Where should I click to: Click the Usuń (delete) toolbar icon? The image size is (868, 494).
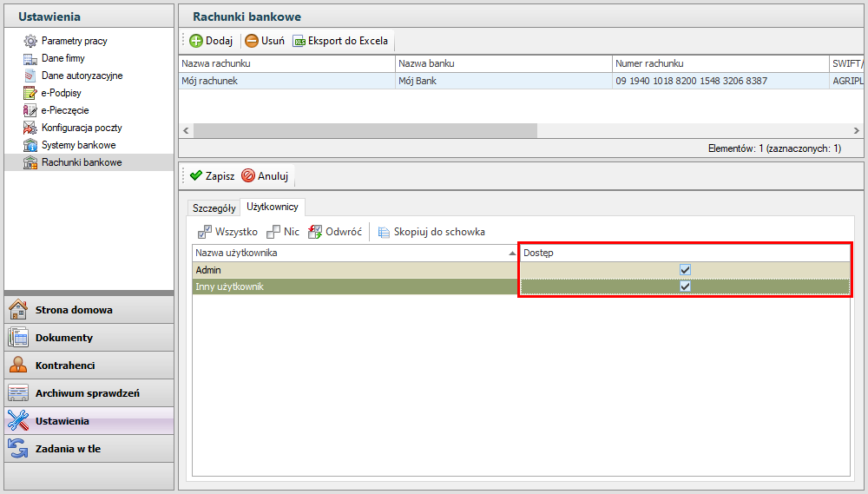[252, 41]
